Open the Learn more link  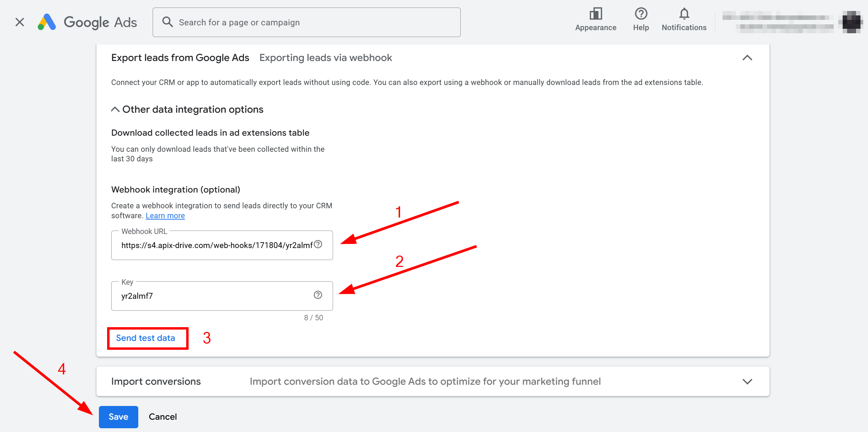pyautogui.click(x=165, y=215)
